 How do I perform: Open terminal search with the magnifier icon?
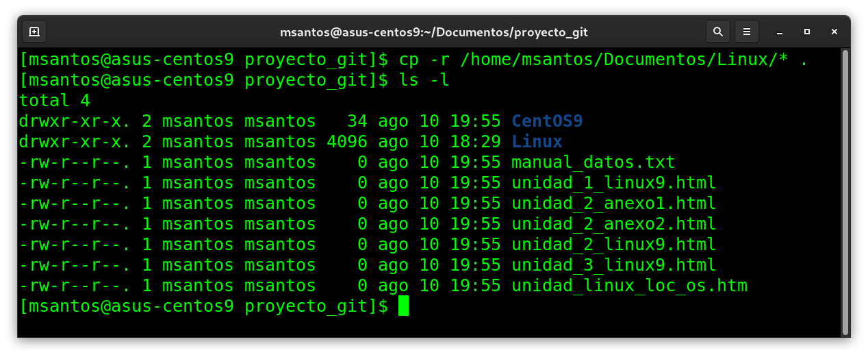[x=717, y=32]
